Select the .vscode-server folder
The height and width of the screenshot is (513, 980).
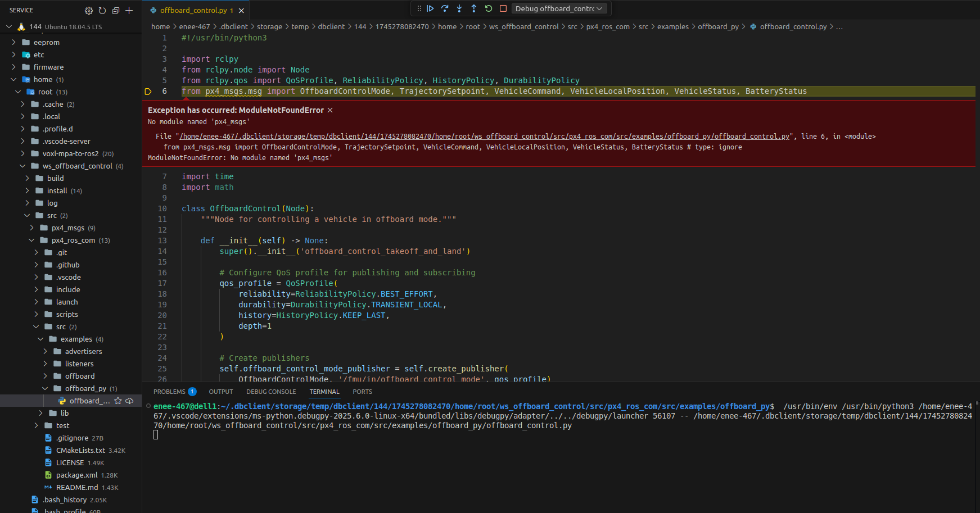click(66, 141)
